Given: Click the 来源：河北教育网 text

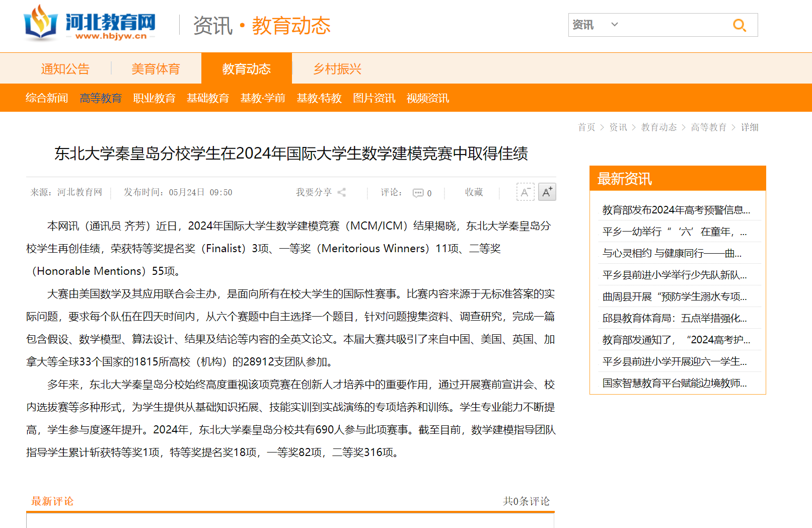Looking at the screenshot, I should coord(66,192).
